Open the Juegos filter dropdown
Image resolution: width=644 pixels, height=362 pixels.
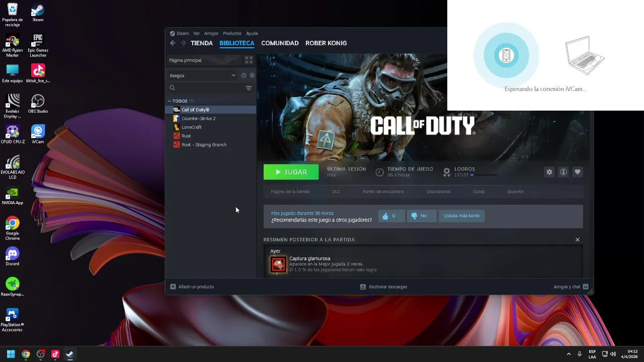202,75
